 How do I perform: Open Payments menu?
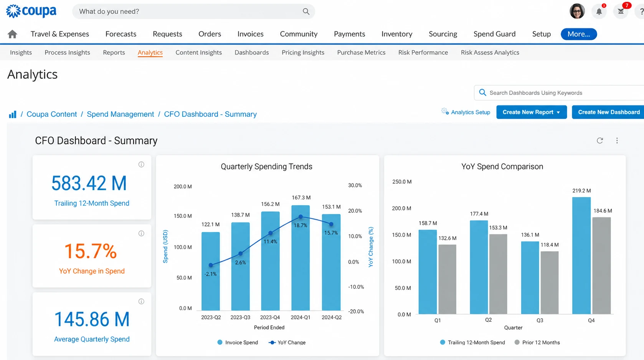pyautogui.click(x=349, y=34)
